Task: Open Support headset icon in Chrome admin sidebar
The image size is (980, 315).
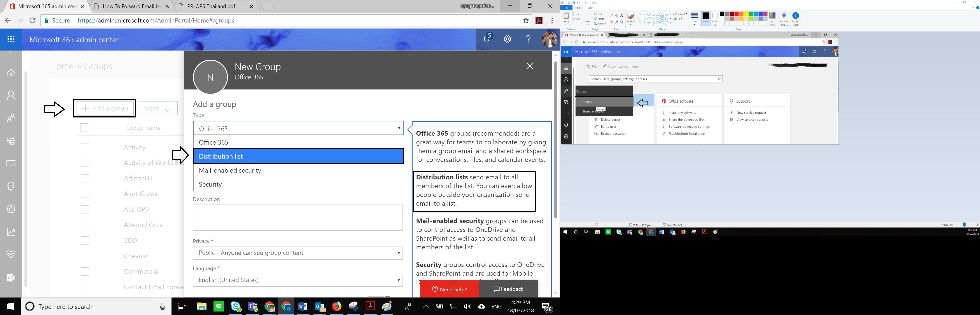Action: pyautogui.click(x=11, y=186)
